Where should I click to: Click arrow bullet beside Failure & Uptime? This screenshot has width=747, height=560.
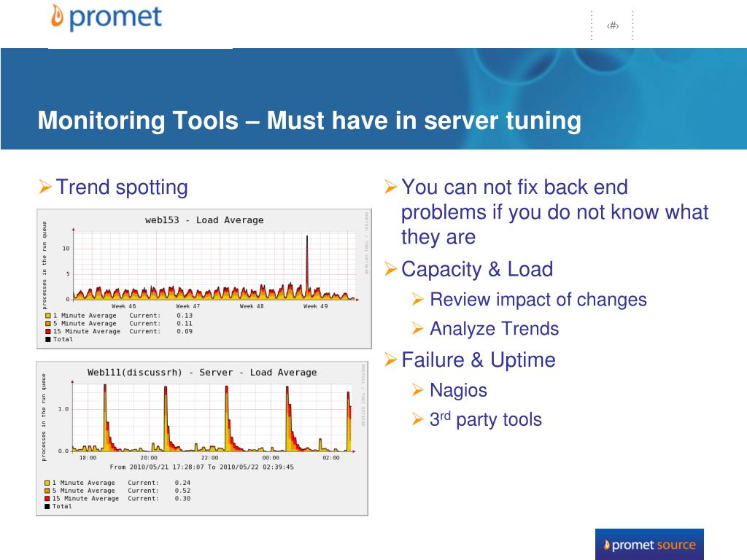tap(391, 359)
